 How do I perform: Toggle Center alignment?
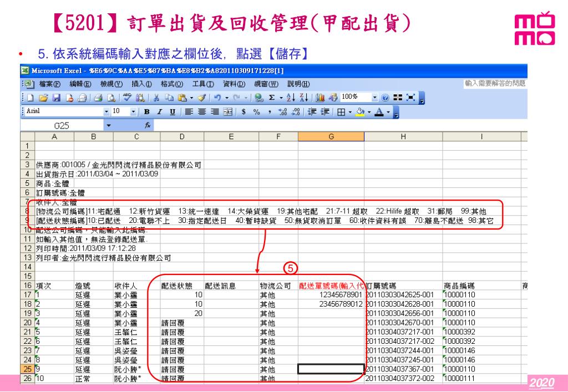coord(202,112)
